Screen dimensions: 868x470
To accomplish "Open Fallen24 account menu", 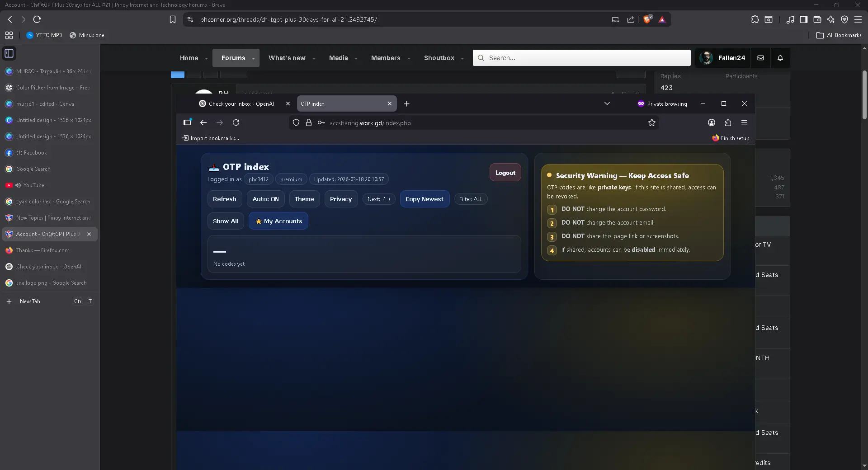I will click(x=722, y=58).
